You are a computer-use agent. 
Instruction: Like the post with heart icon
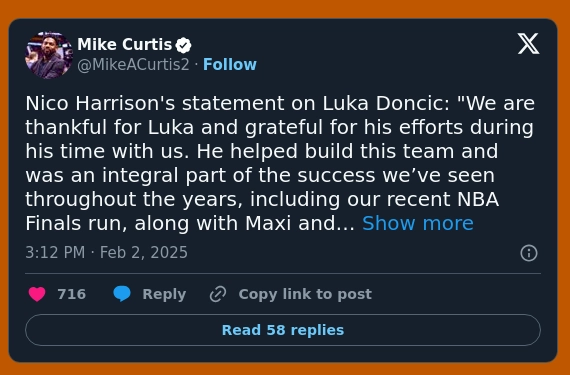coord(37,294)
